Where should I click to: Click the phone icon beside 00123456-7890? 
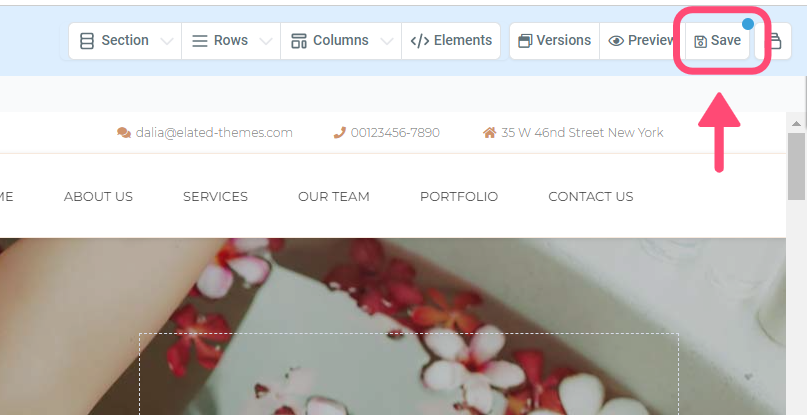pyautogui.click(x=339, y=133)
